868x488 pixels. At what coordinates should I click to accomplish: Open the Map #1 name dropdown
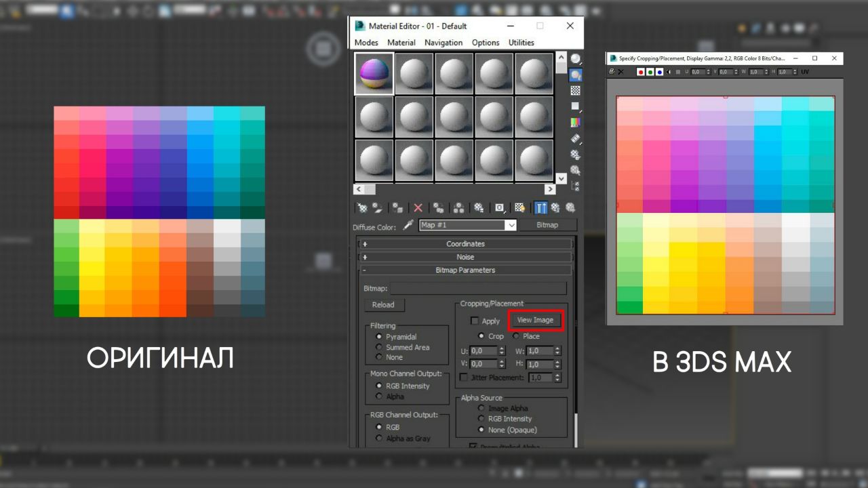coord(511,225)
